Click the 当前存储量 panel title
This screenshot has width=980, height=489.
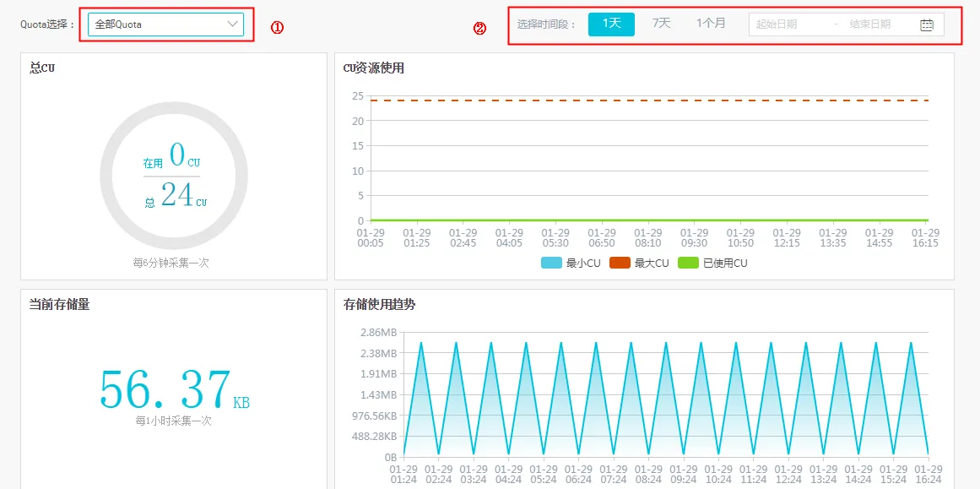pos(59,305)
